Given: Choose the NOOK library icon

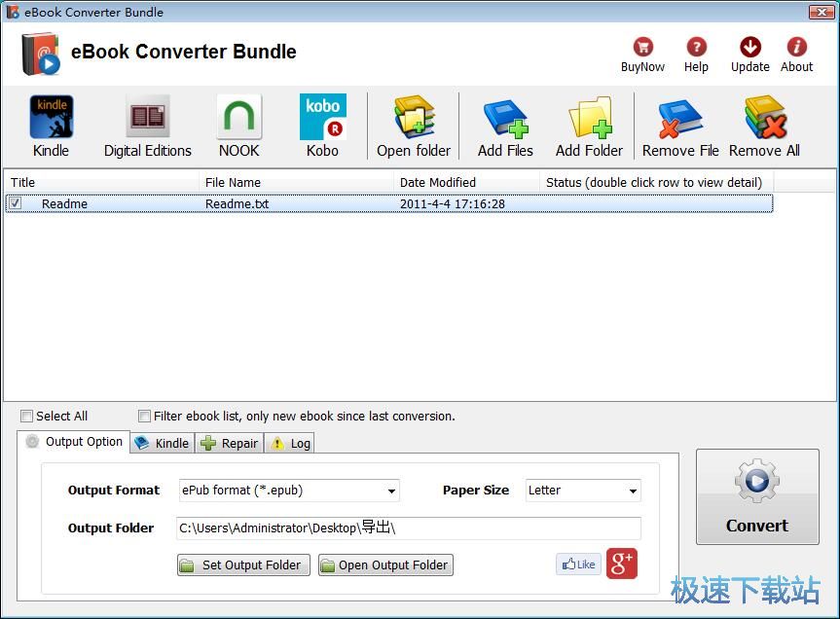Looking at the screenshot, I should [238, 116].
